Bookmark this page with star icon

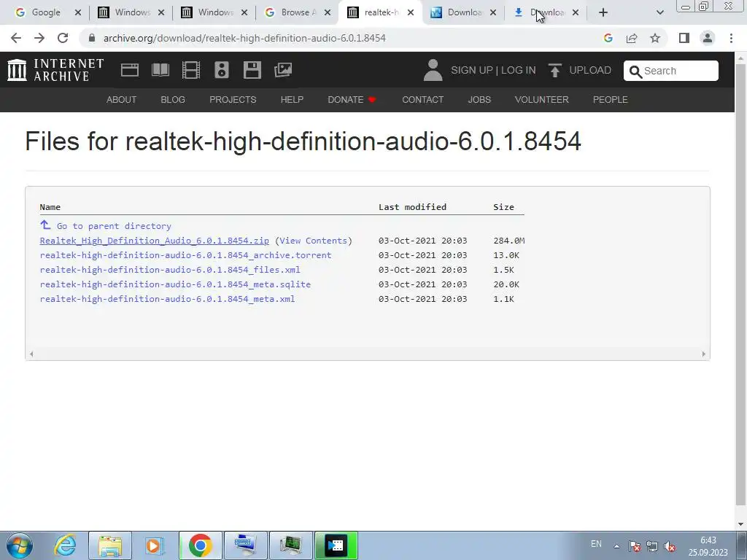tap(655, 38)
